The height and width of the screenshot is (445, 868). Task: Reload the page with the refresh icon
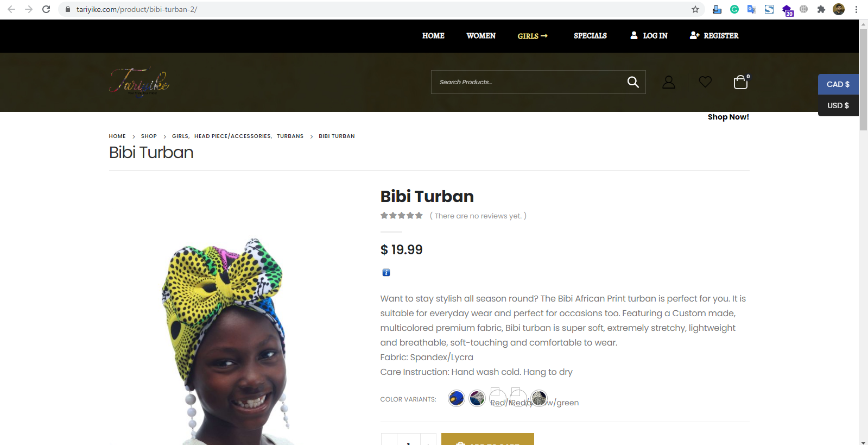[x=46, y=9]
